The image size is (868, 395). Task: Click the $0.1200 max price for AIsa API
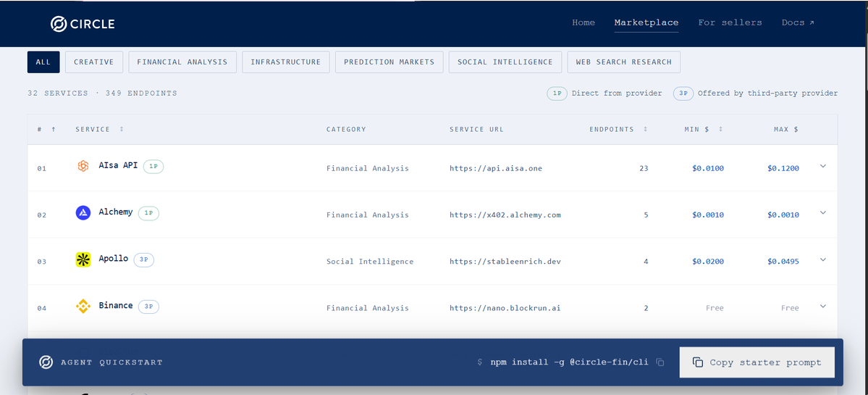[783, 168]
